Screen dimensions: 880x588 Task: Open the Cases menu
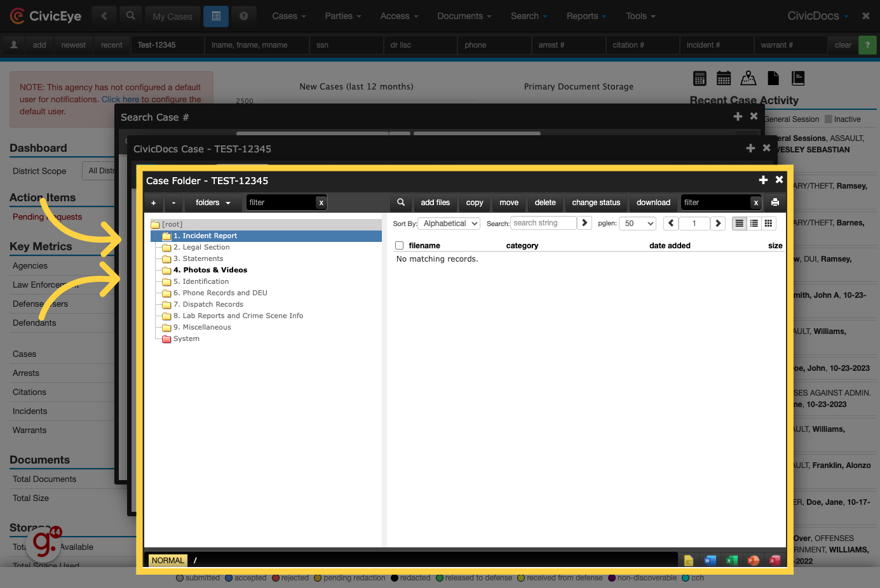tap(289, 16)
